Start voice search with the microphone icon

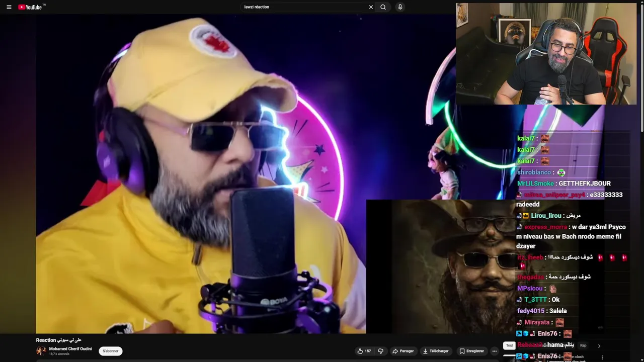(x=400, y=7)
